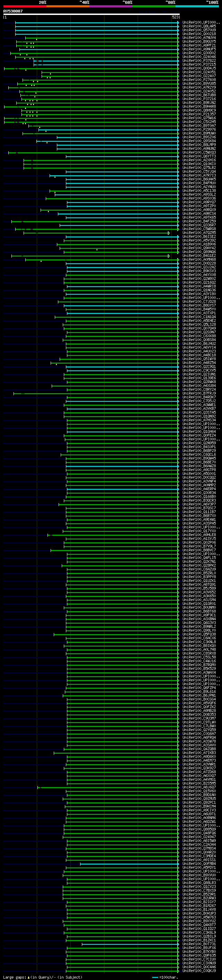The height and width of the screenshot is (980, 222).
Task: Select the UniRef100_Q75LR2 label
Action: [x=199, y=168]
